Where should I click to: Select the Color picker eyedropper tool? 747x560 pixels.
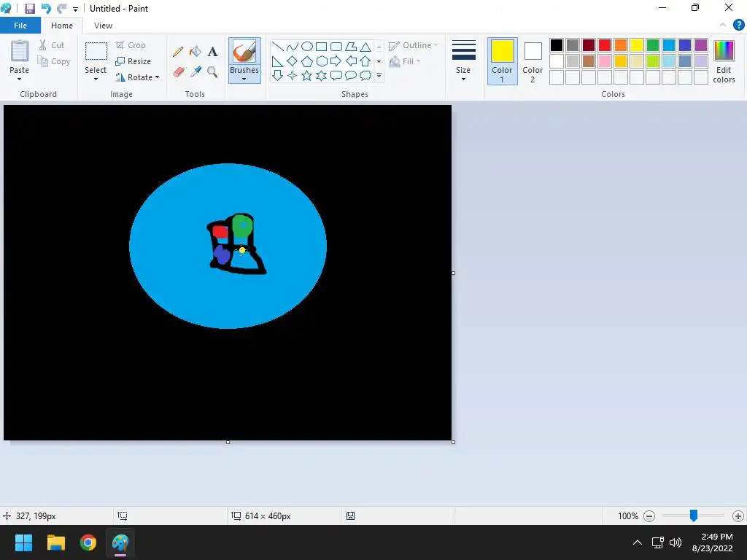click(196, 72)
